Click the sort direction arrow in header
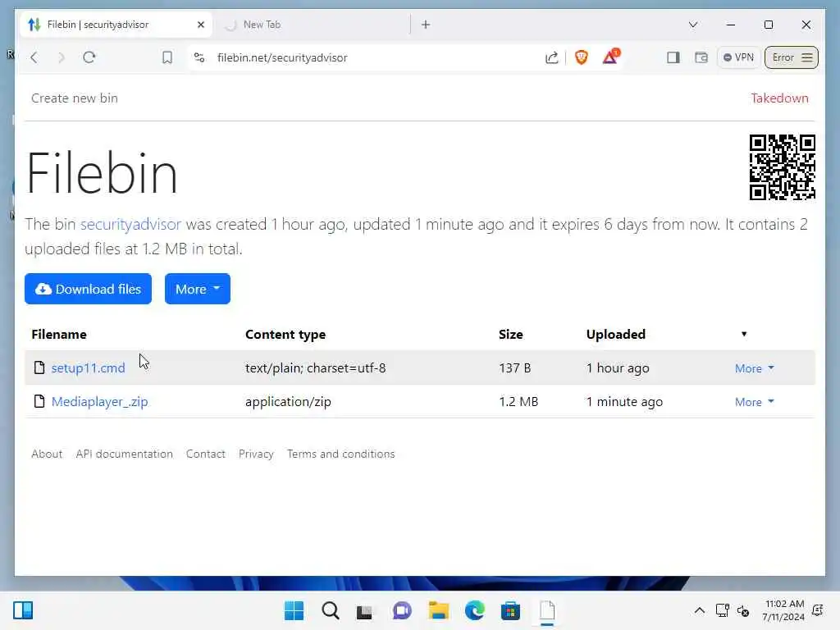840x630 pixels. pyautogui.click(x=743, y=335)
